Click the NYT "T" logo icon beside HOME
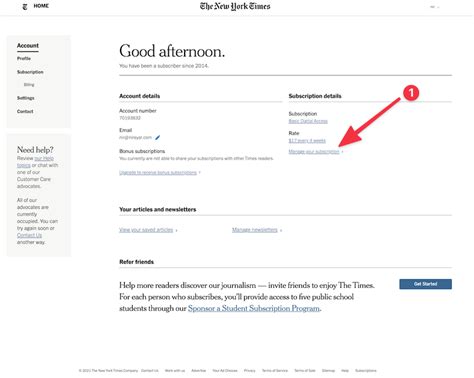Image resolution: width=474 pixels, height=378 pixels. [25, 6]
